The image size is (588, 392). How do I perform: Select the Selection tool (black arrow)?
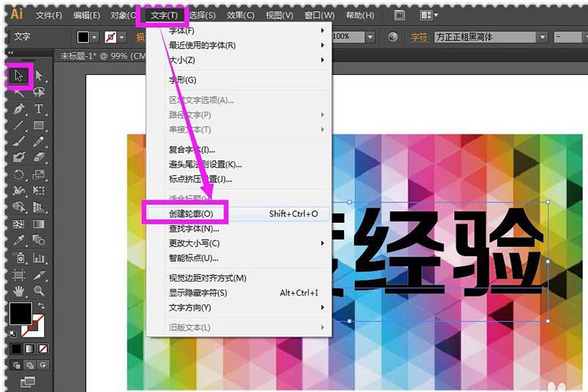pyautogui.click(x=19, y=76)
